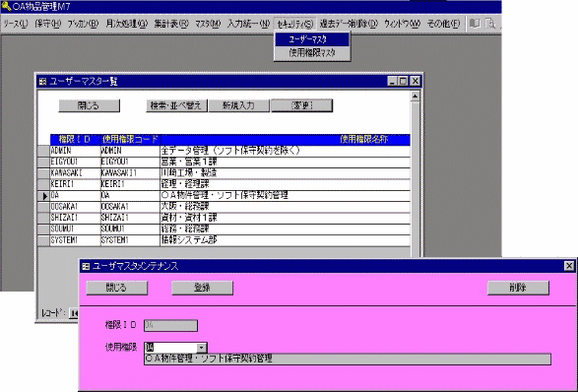The width and height of the screenshot is (578, 392).
Task: Click the 削除 button
Action: (518, 288)
